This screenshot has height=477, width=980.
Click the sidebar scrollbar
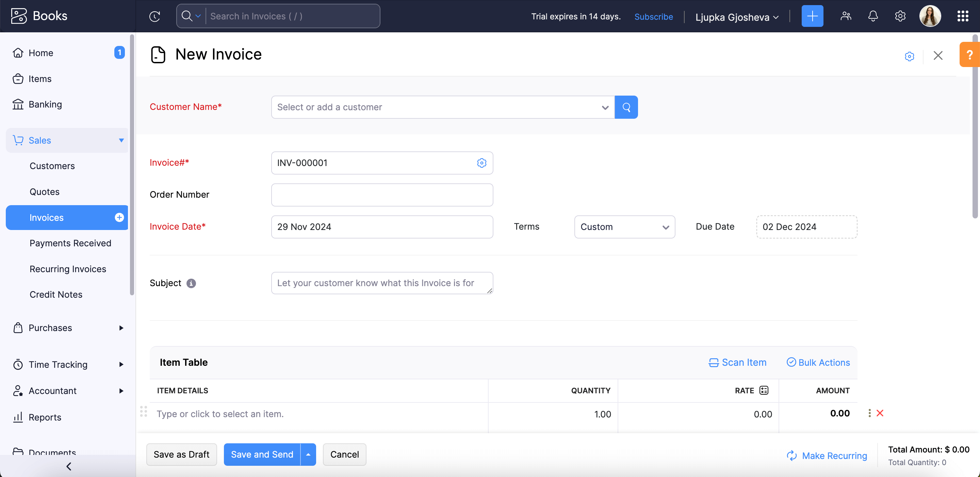point(132,165)
